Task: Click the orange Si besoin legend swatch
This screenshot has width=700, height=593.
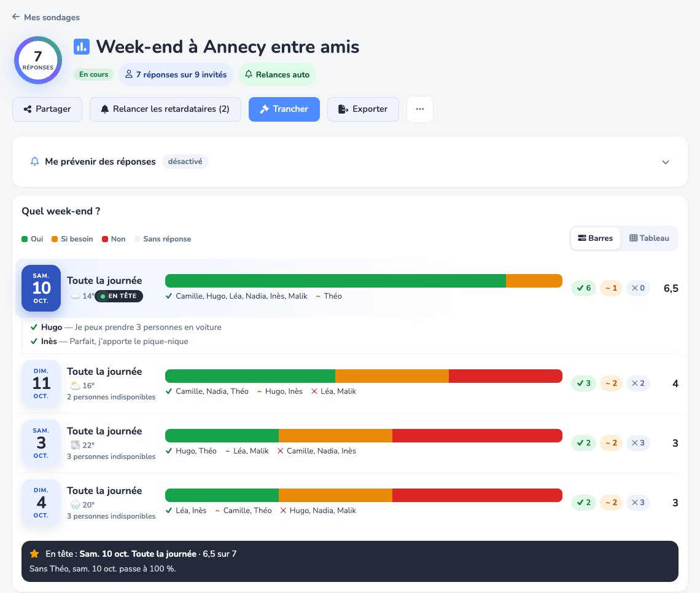Action: pos(55,239)
